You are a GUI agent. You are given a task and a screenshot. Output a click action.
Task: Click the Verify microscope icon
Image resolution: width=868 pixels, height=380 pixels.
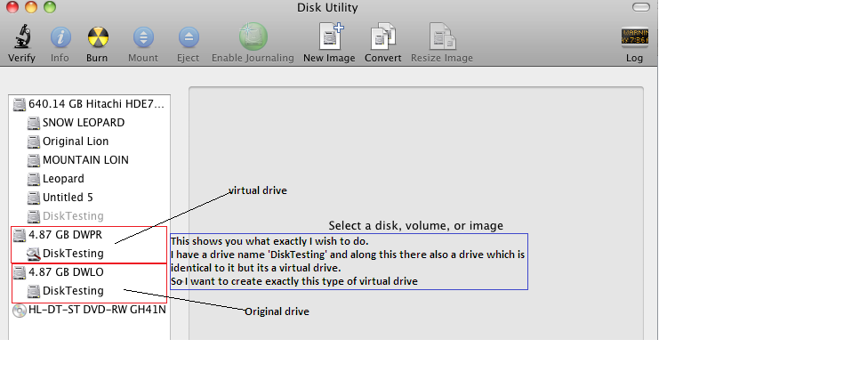(21, 37)
